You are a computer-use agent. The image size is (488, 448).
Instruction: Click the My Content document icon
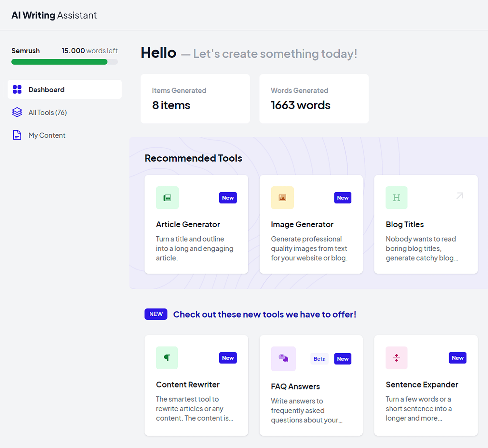(17, 135)
